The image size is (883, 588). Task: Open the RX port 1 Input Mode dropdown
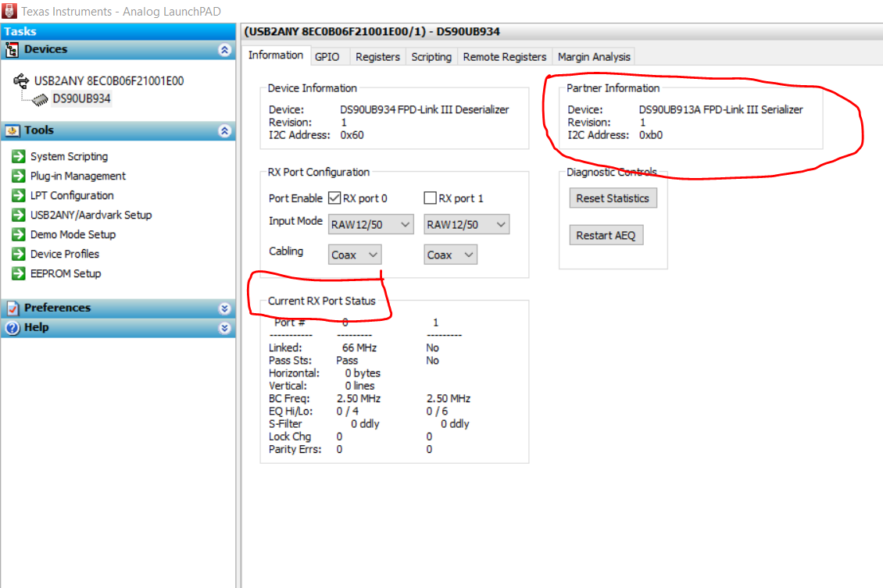(x=467, y=225)
